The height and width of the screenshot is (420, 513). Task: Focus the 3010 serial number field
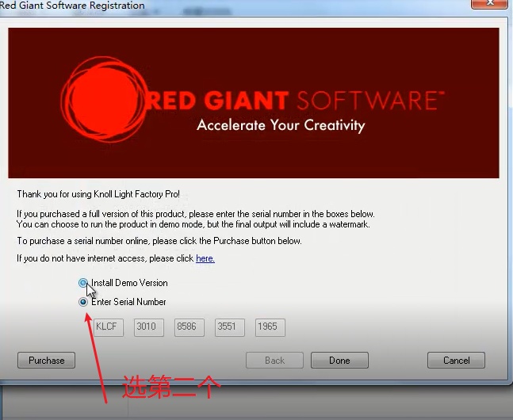(x=149, y=327)
